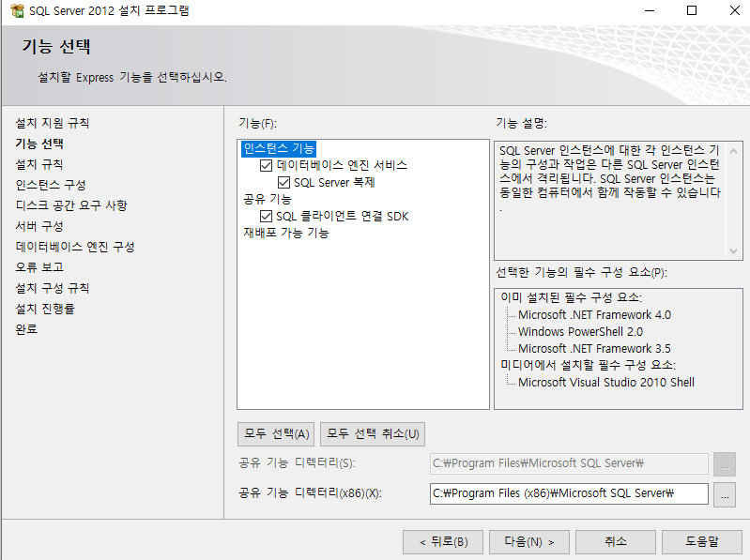Open help with 도움말 button
This screenshot has width=750, height=560.
click(x=702, y=542)
